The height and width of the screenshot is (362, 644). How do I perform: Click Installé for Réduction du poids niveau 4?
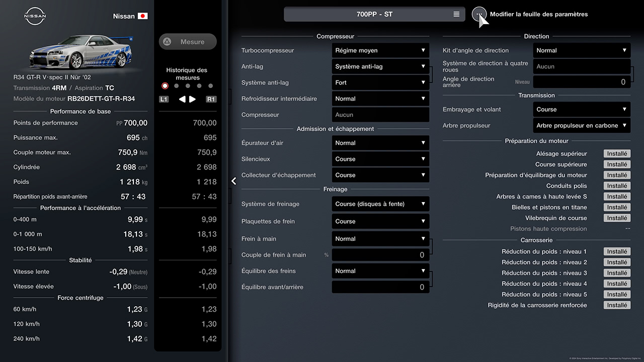[617, 284]
